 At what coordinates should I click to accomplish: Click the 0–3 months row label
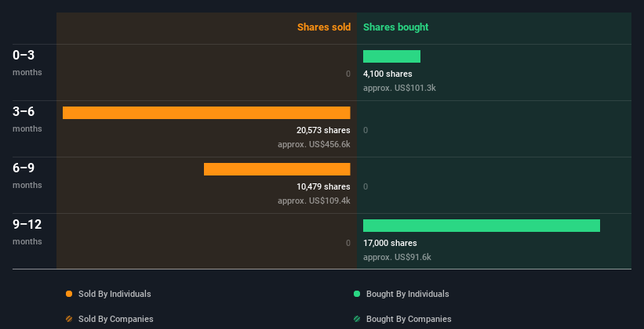[27, 63]
